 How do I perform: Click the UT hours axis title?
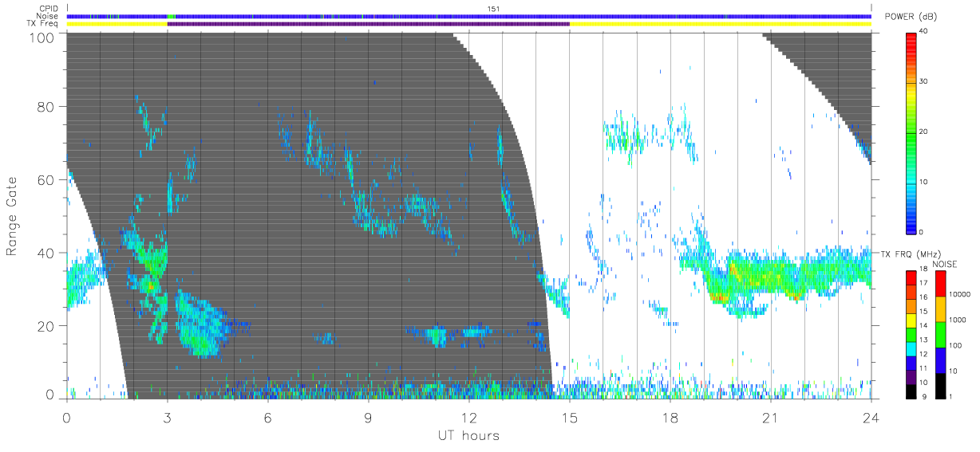468,436
